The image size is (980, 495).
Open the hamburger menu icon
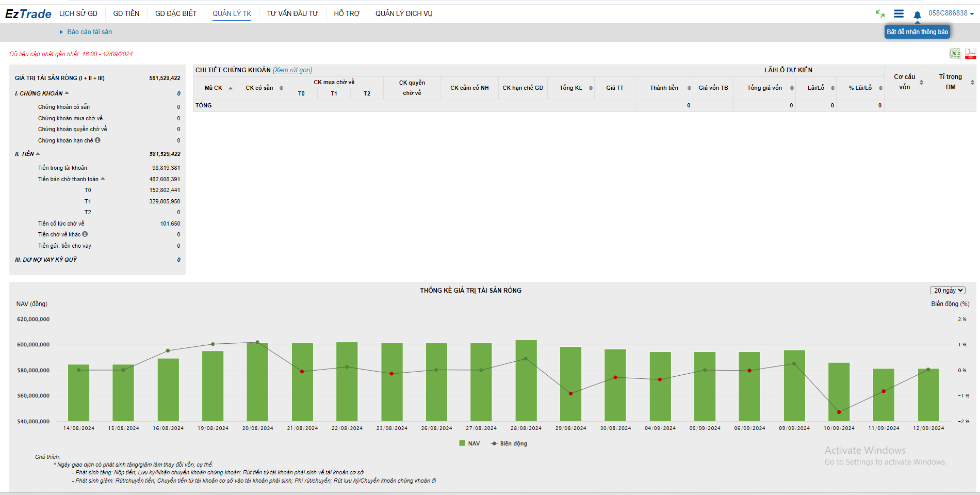(x=899, y=14)
